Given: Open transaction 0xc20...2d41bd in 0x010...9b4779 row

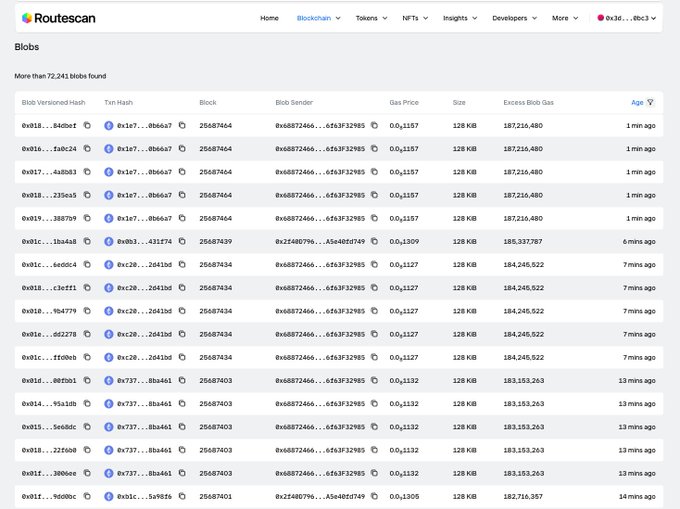Looking at the screenshot, I should click(x=144, y=311).
